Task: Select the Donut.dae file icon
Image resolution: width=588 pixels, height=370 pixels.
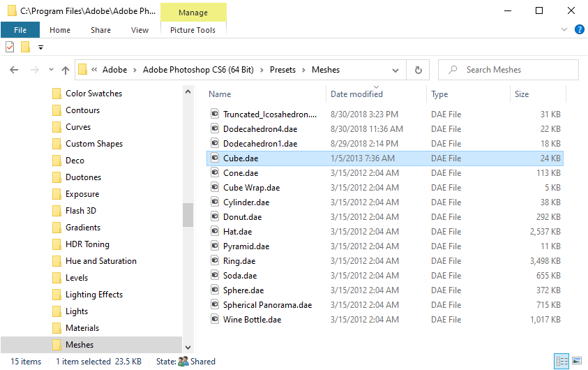Action: pos(215,216)
